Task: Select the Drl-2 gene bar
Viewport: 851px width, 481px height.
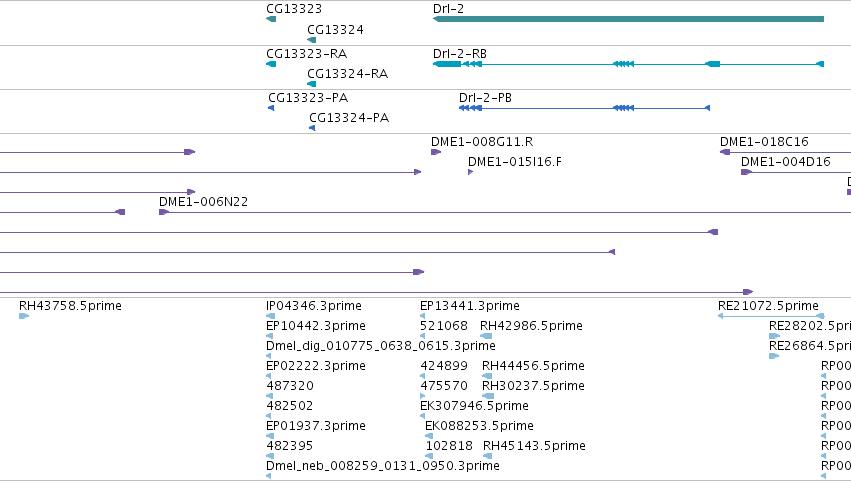Action: [x=628, y=19]
